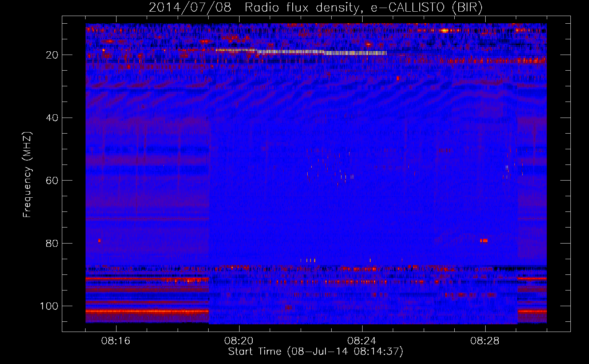The image size is (589, 364).
Task: Click the "60" frequency tick label
Action: (x=52, y=181)
